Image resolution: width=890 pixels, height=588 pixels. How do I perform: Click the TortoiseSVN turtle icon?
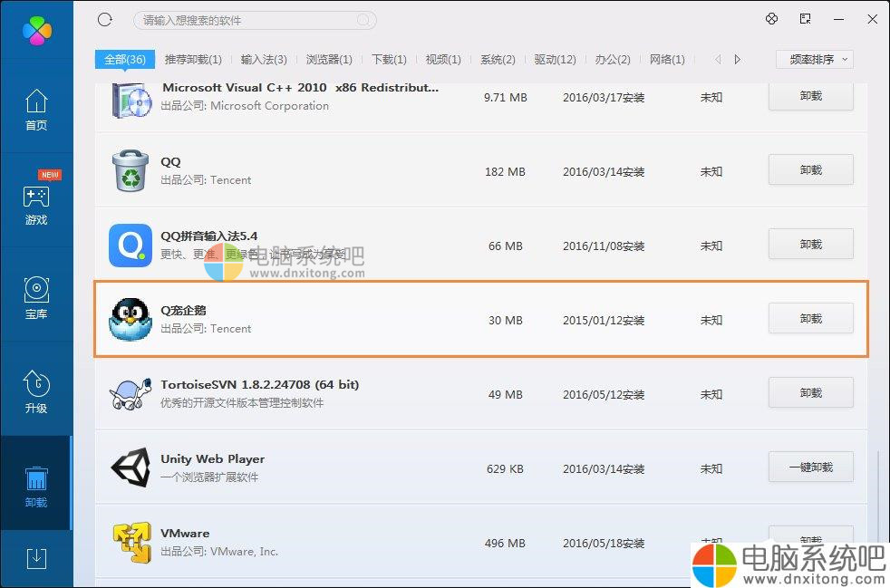pyautogui.click(x=131, y=393)
